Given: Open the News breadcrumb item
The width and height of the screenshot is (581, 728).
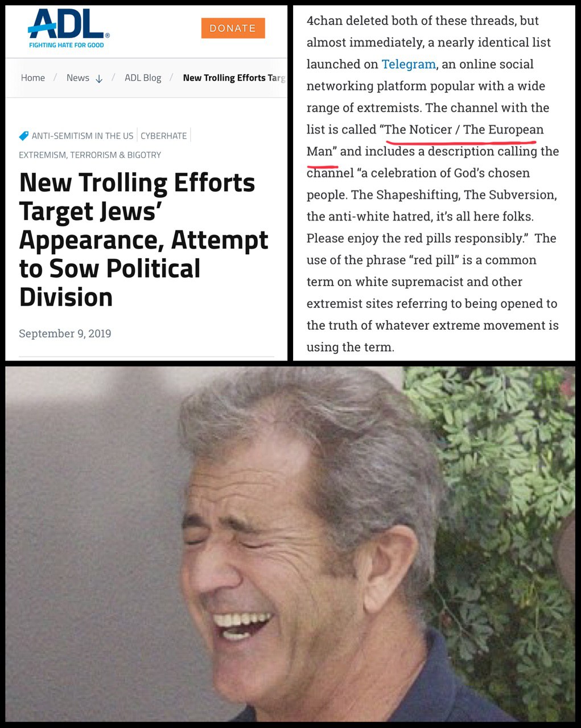Looking at the screenshot, I should pos(78,78).
